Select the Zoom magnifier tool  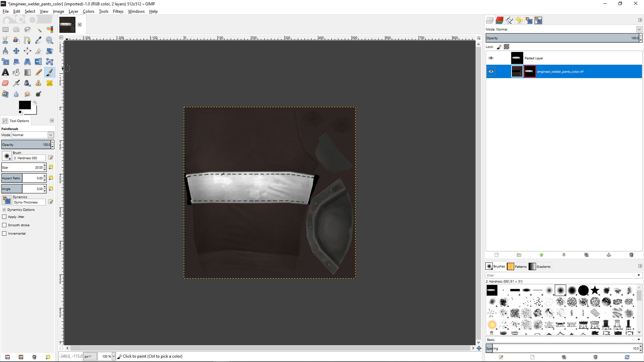(50, 40)
